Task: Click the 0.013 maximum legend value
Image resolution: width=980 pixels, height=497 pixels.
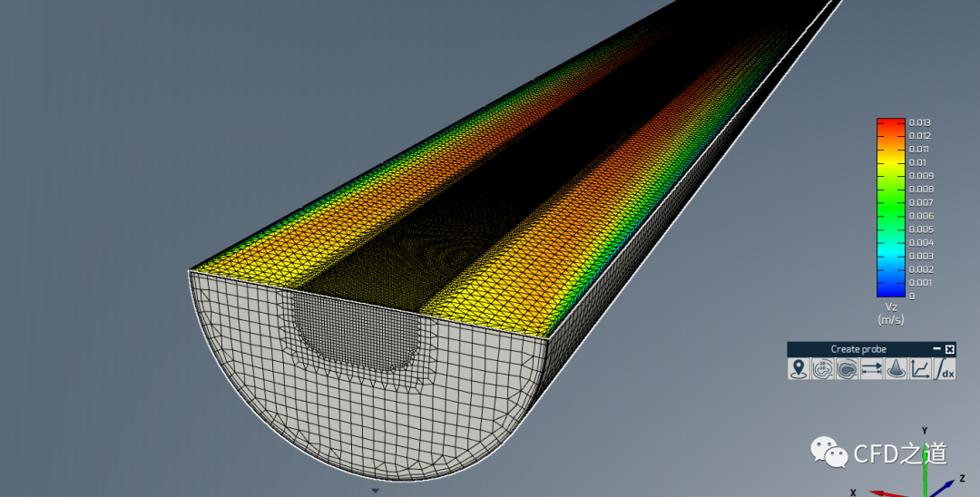Action: coord(920,122)
